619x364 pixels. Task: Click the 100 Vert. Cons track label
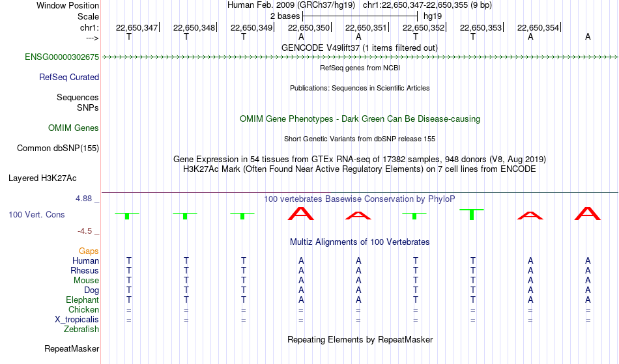click(36, 215)
